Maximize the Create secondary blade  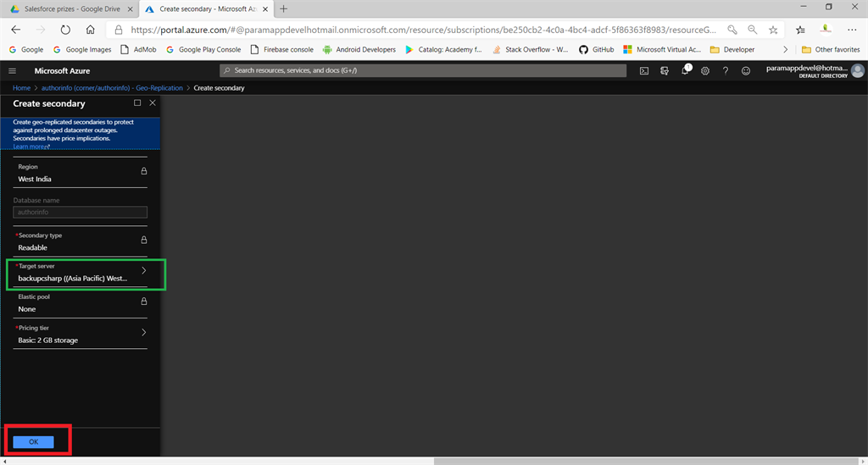137,102
